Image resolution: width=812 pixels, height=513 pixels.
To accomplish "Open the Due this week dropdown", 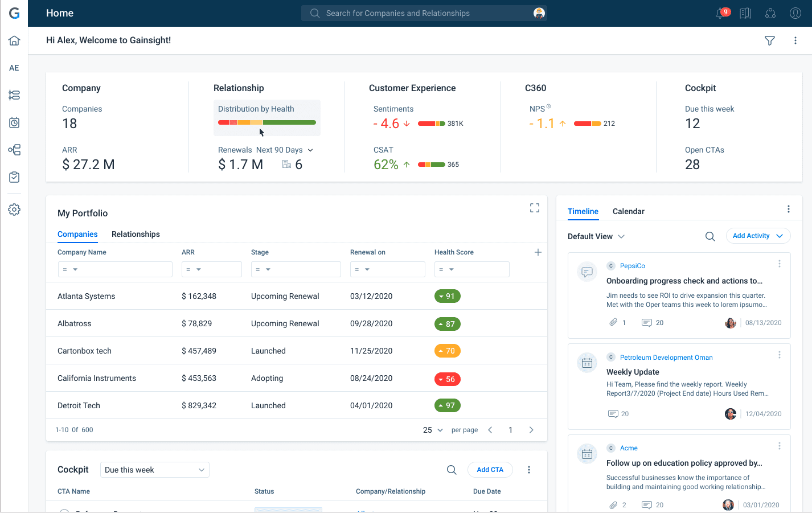I will tap(154, 470).
